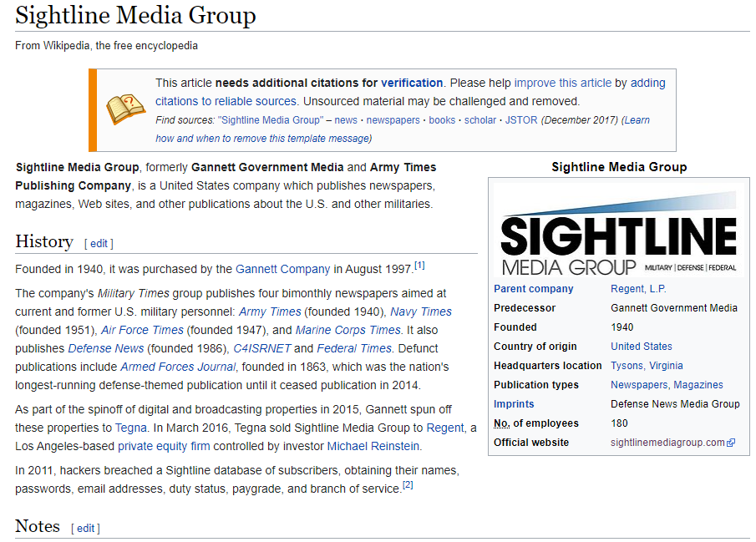The height and width of the screenshot is (542, 756).
Task: Click the 'Headquarters location' label
Action: tap(548, 366)
